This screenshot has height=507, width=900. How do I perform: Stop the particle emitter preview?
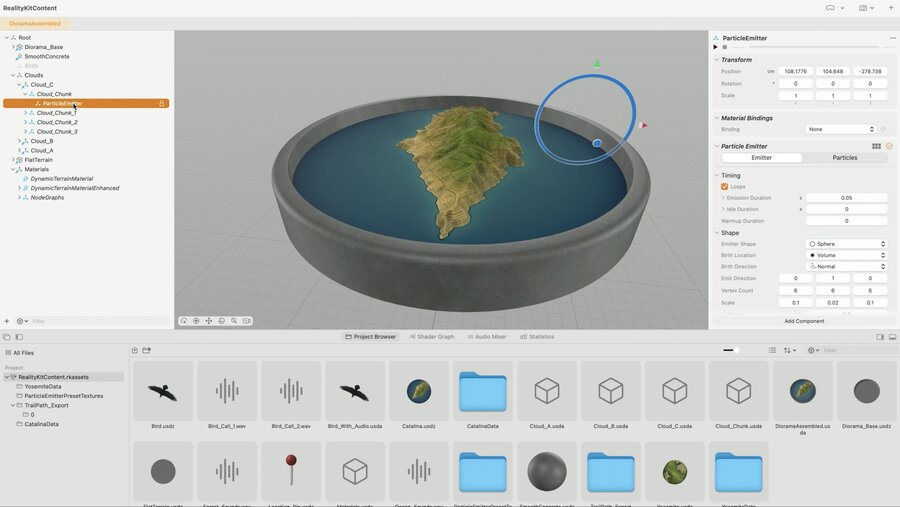[724, 47]
